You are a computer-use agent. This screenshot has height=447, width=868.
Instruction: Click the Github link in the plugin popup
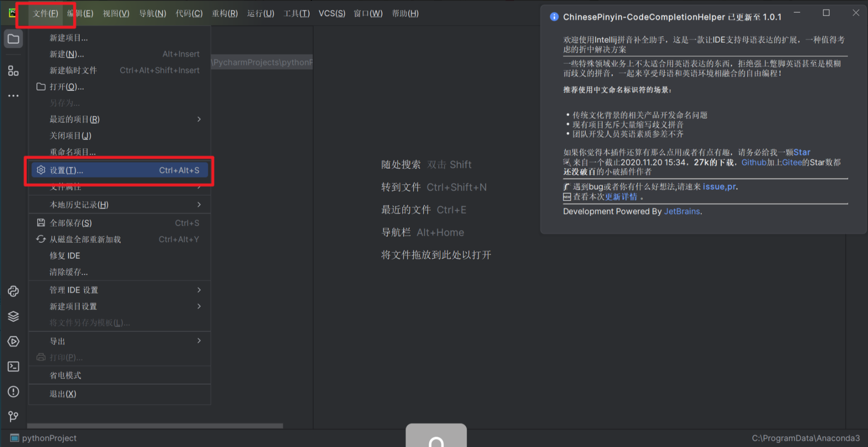coord(753,162)
